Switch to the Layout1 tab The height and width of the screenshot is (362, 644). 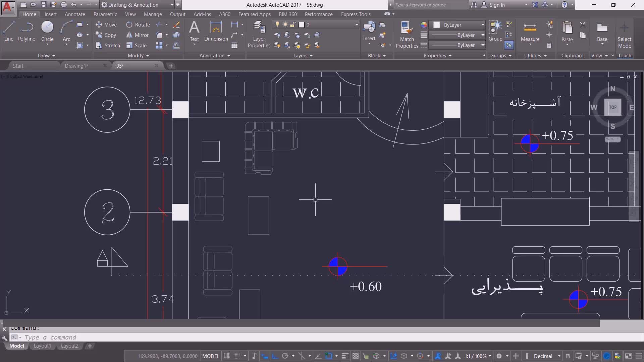(x=42, y=346)
